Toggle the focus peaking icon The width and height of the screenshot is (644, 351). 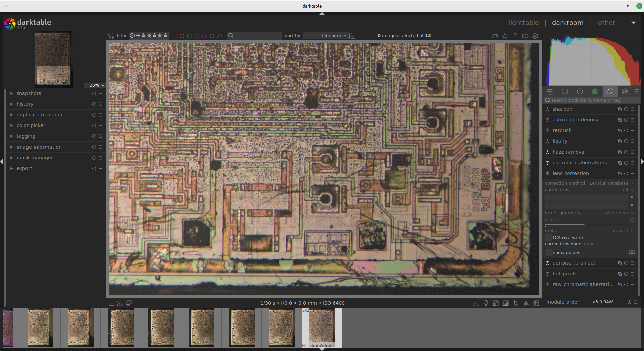tap(476, 303)
